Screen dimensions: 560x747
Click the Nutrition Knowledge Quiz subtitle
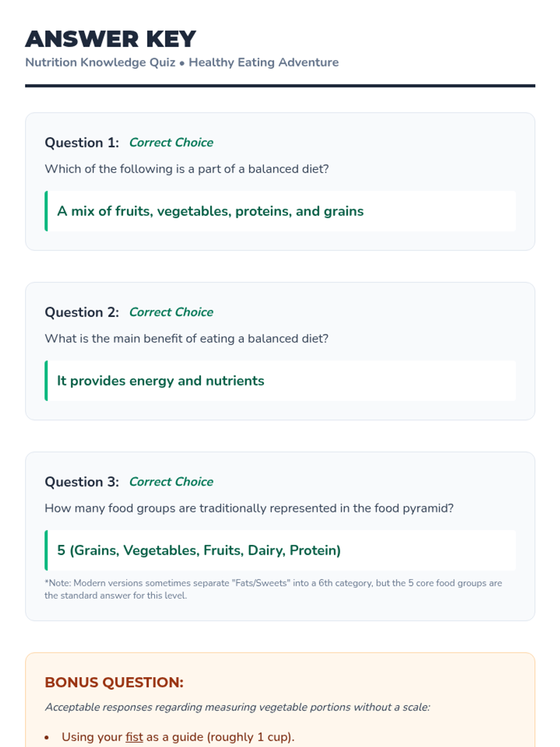(x=100, y=63)
